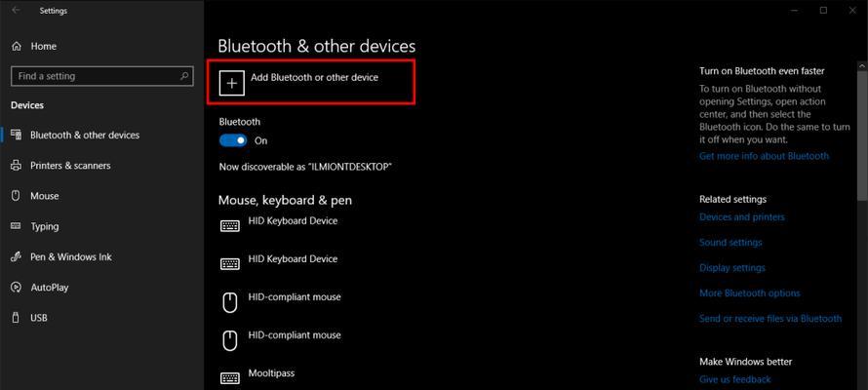Open the More Bluetooth options link
Screen dimensions: 868x390
click(x=750, y=293)
